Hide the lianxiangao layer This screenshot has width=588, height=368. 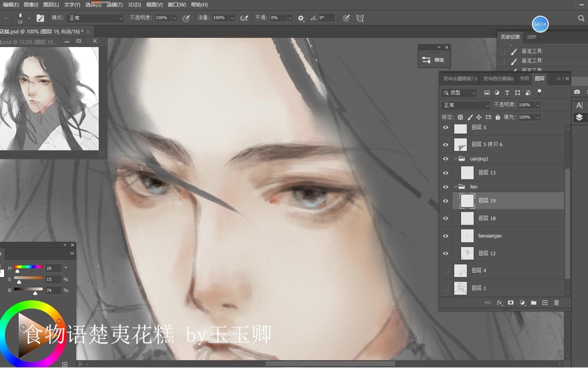click(446, 236)
